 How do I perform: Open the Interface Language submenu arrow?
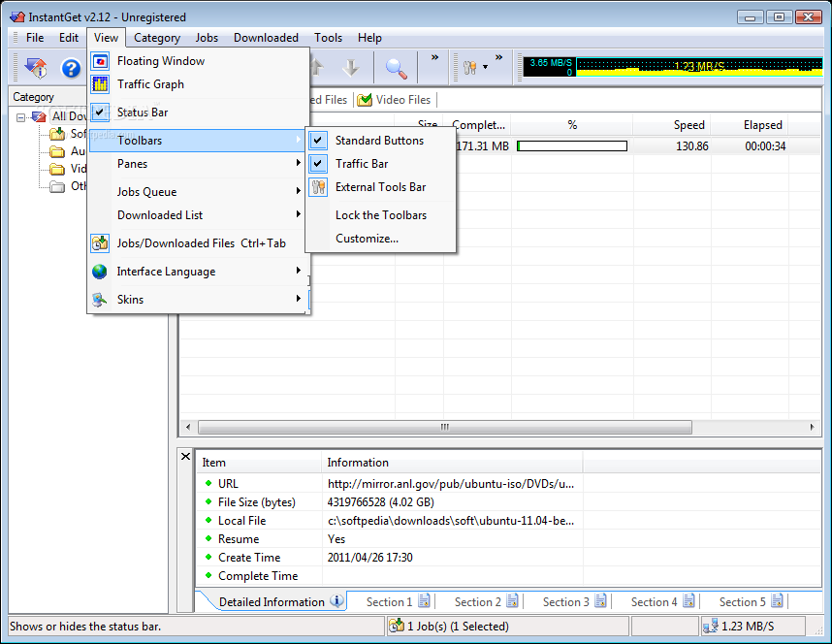click(x=299, y=271)
